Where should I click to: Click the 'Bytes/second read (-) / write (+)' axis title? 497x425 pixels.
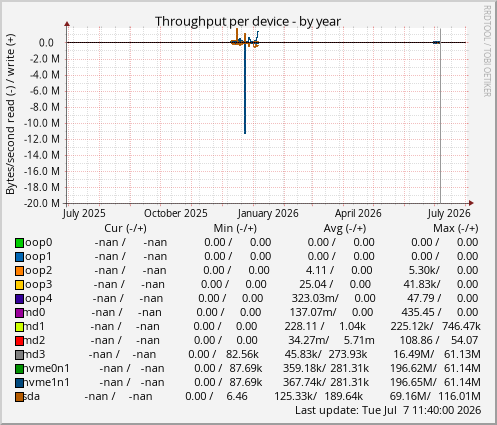point(10,114)
